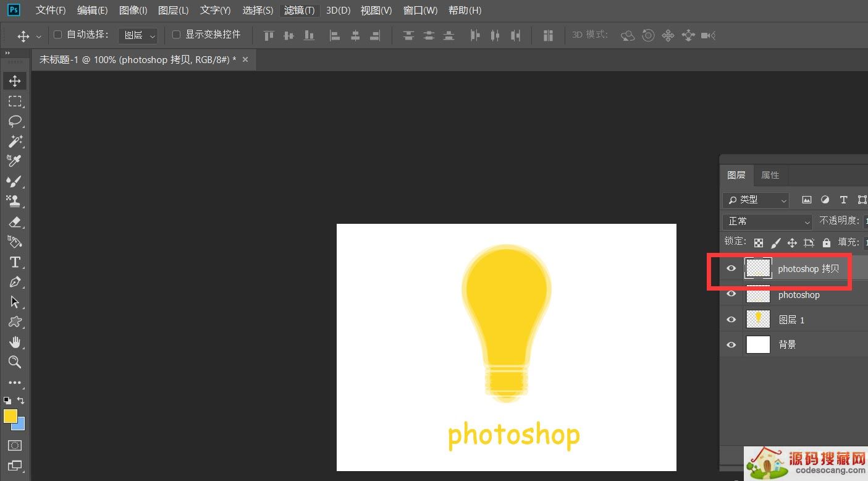868x481 pixels.
Task: Switch to the 属性 panel tab
Action: (x=770, y=175)
